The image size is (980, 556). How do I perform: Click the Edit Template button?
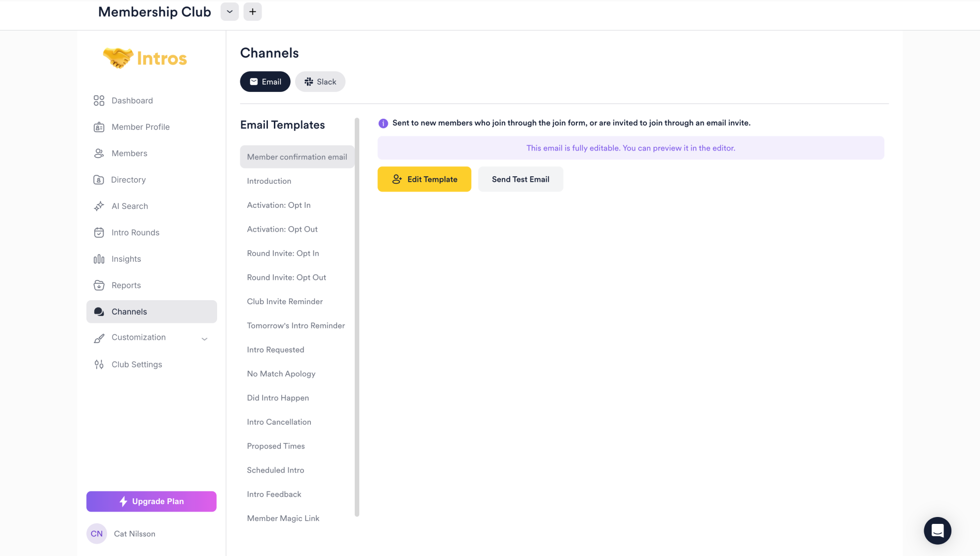point(424,179)
